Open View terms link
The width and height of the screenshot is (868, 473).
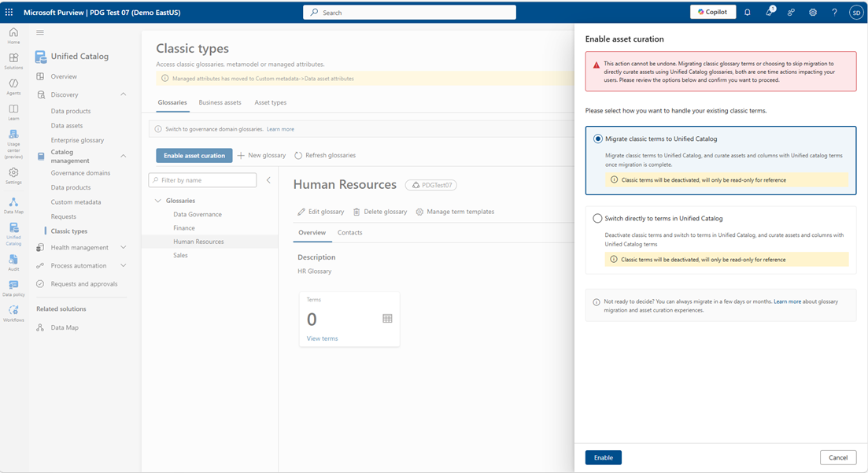322,338
